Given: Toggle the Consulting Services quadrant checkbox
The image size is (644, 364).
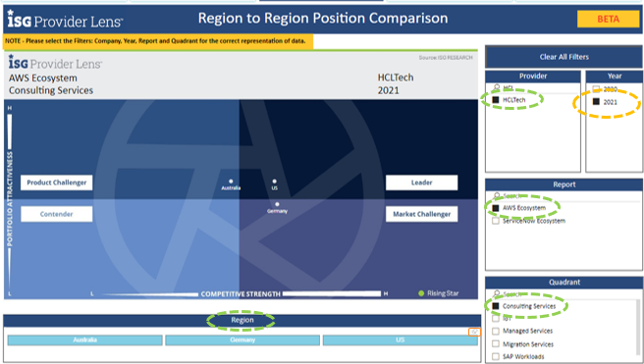Looking at the screenshot, I should tap(496, 306).
